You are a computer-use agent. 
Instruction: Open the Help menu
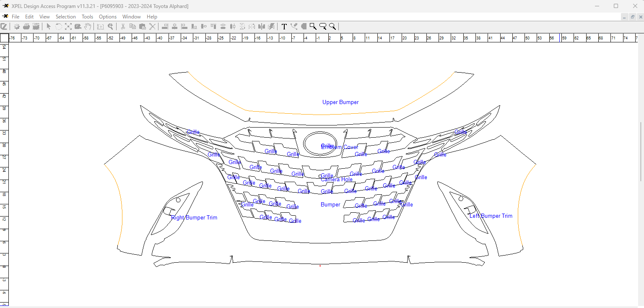pos(152,17)
